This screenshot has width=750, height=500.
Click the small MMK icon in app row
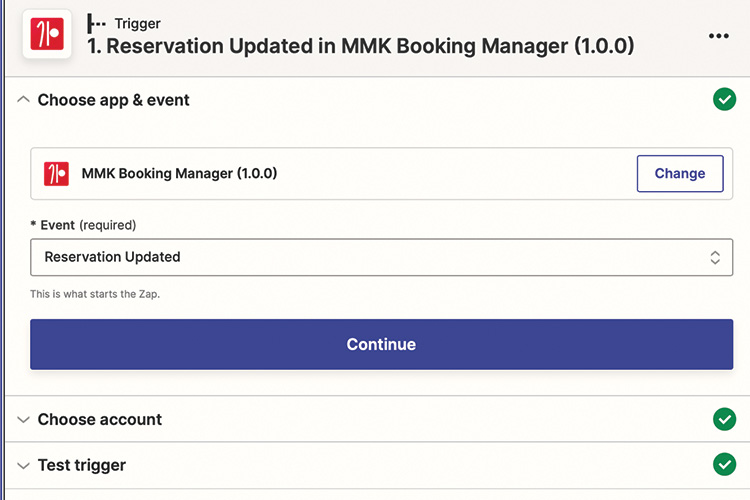pyautogui.click(x=57, y=174)
